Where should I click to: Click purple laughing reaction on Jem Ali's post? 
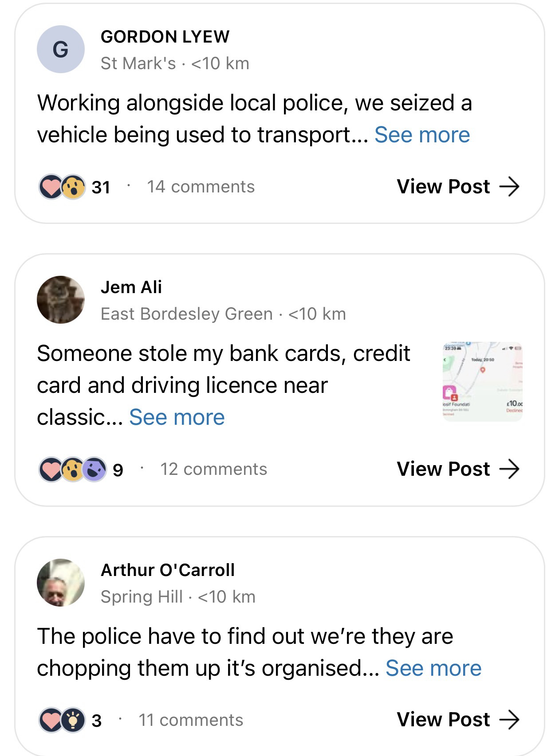click(x=94, y=469)
